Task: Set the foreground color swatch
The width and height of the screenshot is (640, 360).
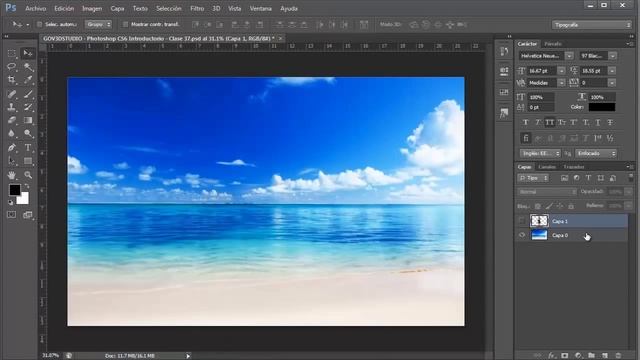Action: (15, 190)
